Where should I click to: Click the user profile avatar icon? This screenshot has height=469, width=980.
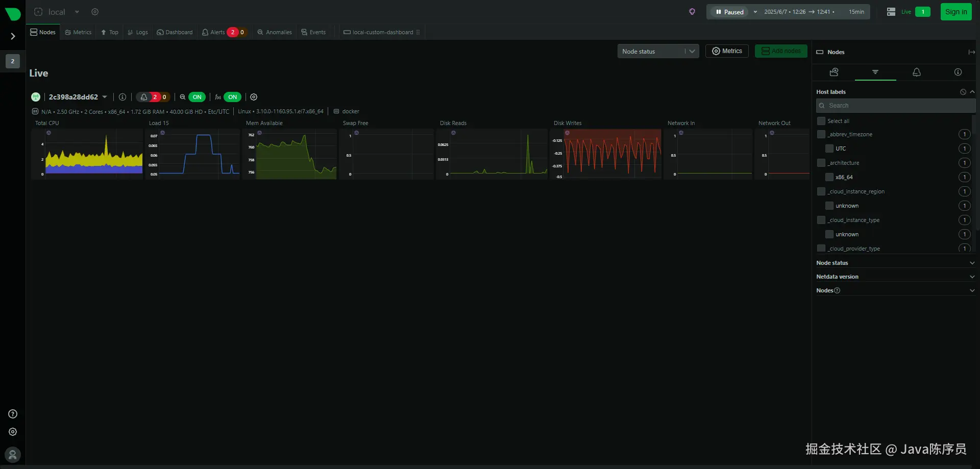[x=13, y=455]
